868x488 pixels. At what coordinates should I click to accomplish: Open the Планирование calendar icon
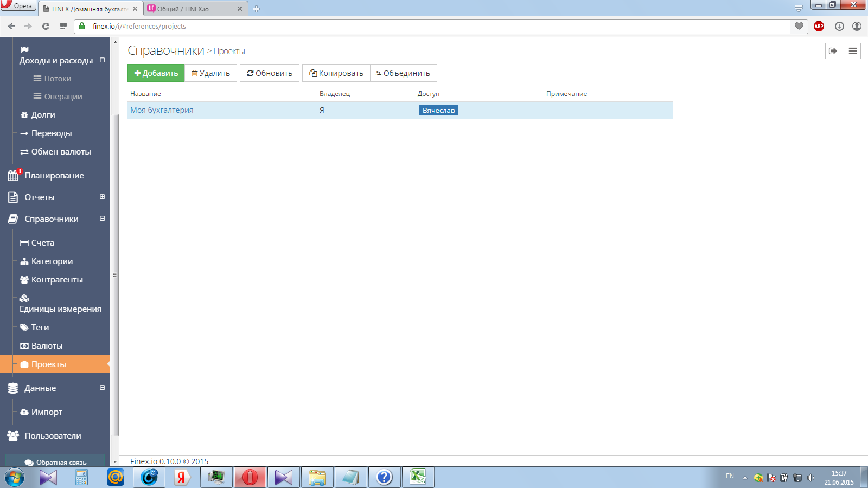[x=13, y=176]
